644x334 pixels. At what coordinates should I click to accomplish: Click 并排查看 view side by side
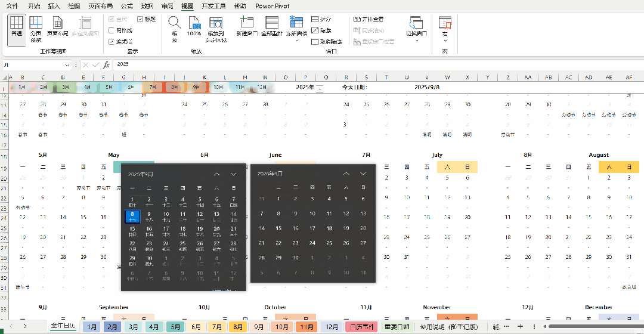[x=369, y=19]
